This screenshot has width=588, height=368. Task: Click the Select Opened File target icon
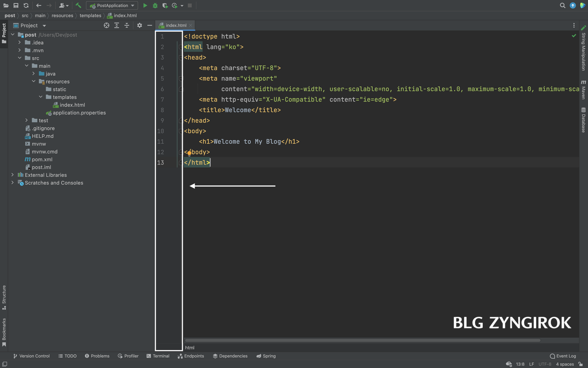pos(106,26)
